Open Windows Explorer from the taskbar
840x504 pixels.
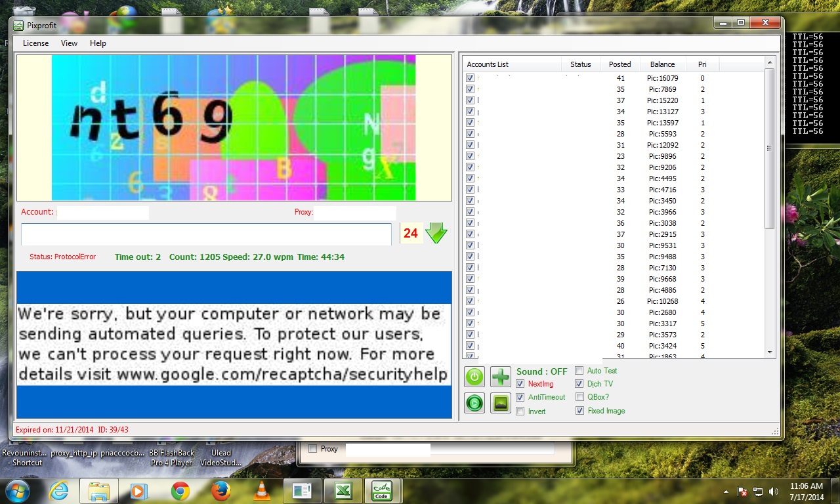pyautogui.click(x=99, y=491)
